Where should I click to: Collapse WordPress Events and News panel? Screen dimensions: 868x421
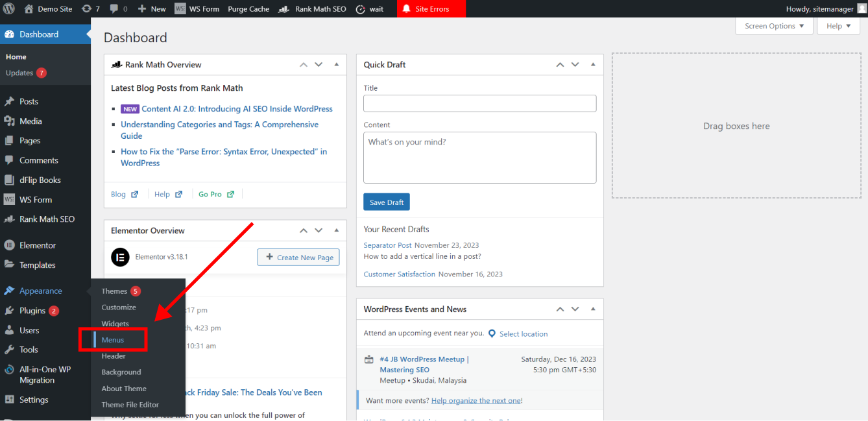593,309
